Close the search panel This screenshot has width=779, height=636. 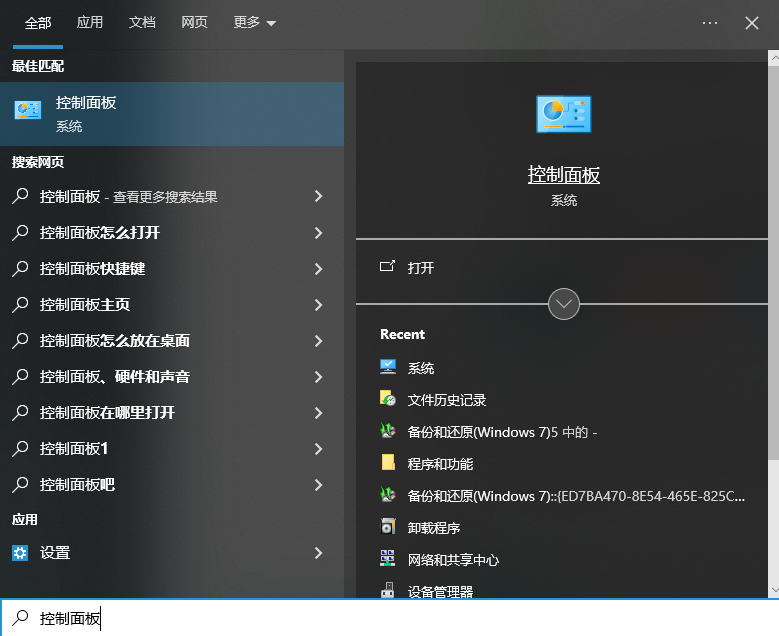[x=752, y=23]
